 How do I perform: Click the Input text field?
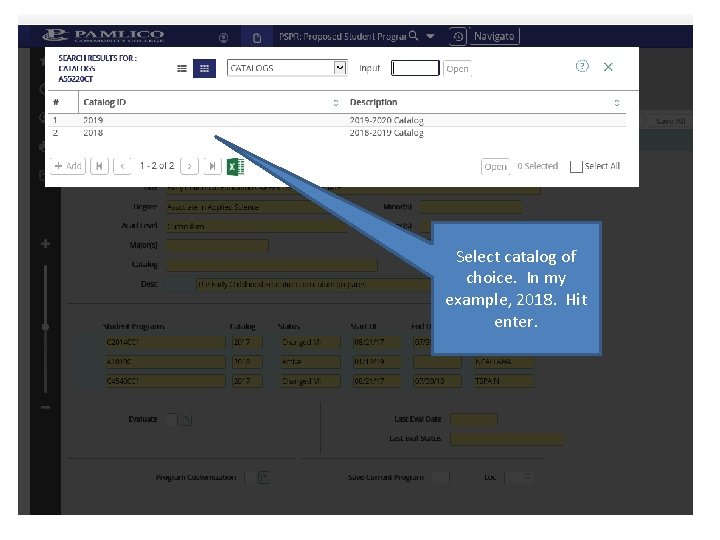click(x=415, y=68)
